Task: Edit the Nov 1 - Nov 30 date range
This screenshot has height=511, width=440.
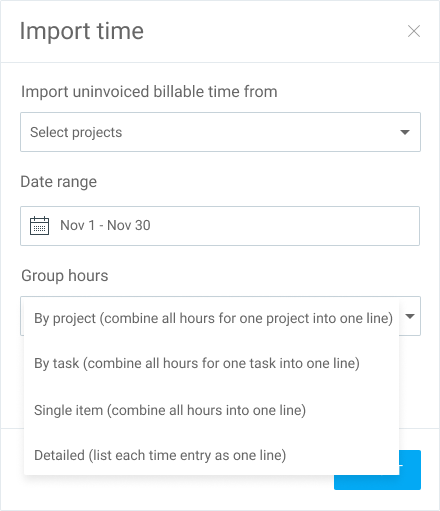Action: pos(105,225)
